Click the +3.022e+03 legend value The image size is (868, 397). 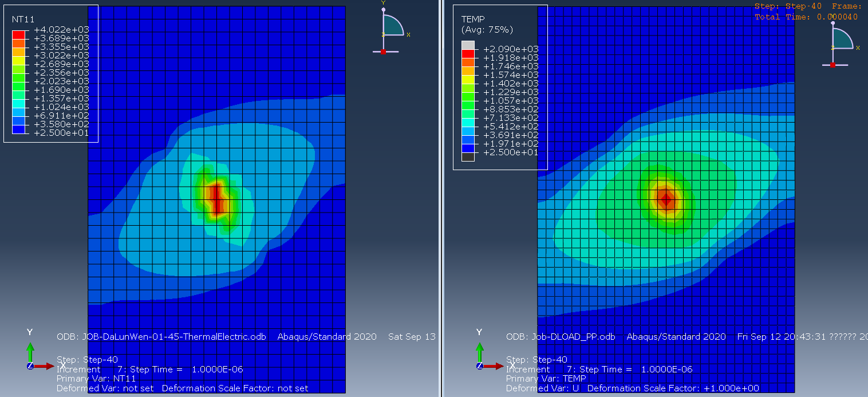[x=61, y=56]
